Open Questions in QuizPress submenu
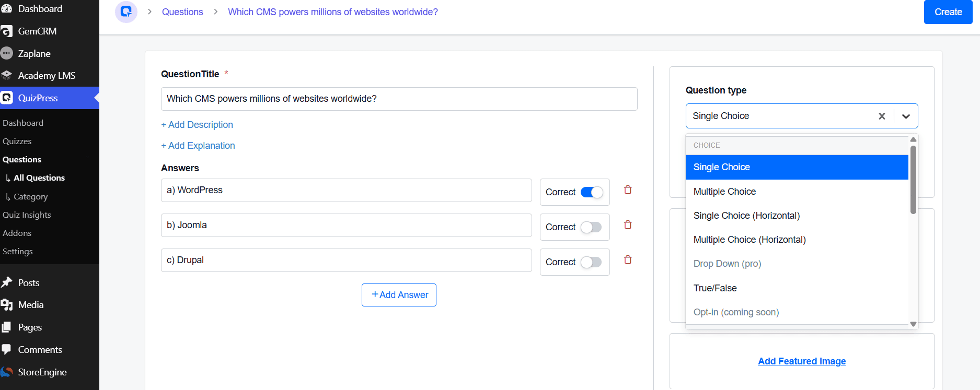The image size is (980, 390). (x=22, y=159)
